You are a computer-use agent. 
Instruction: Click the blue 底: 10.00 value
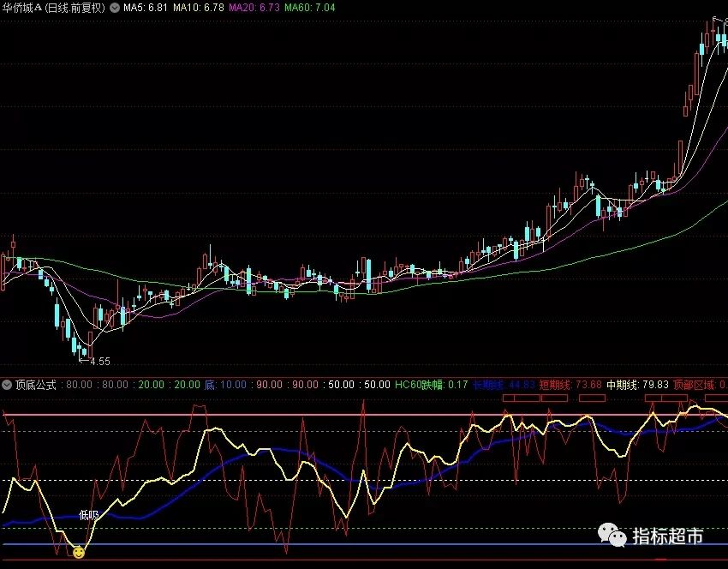click(225, 385)
